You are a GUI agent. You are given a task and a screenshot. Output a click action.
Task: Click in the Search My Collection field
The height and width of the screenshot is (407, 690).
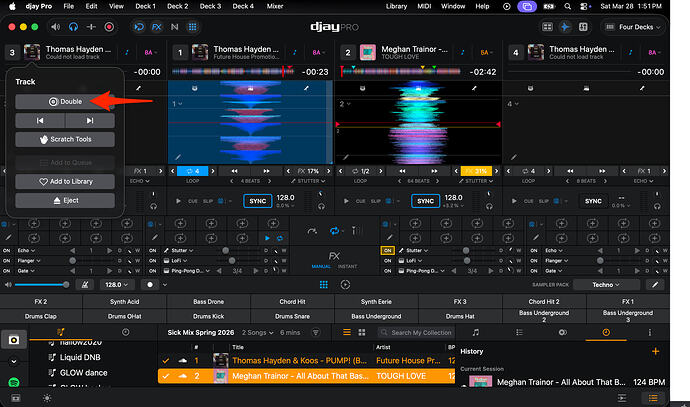click(416, 333)
